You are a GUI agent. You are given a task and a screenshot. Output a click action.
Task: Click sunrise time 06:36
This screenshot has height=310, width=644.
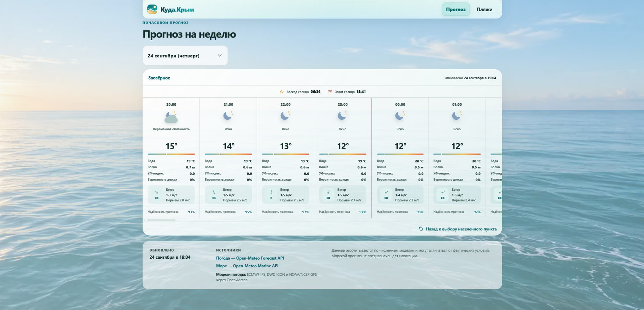point(316,92)
